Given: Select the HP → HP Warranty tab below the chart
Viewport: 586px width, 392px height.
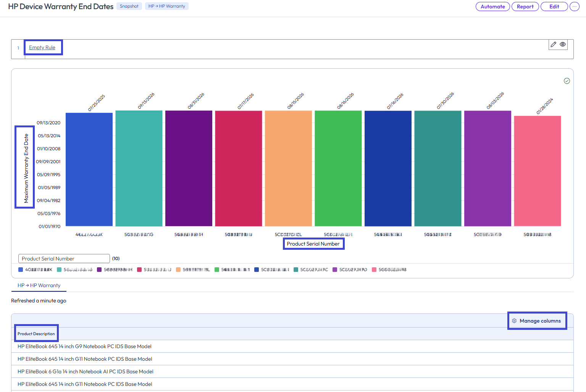Looking at the screenshot, I should click(39, 285).
